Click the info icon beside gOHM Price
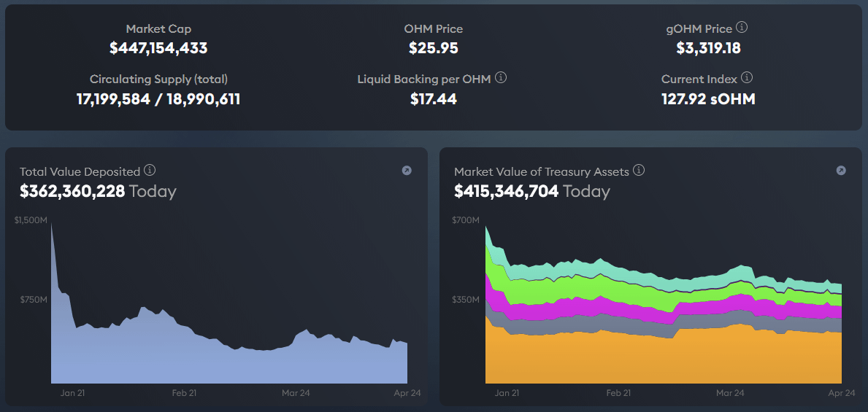Screen dimensions: 868x412 (x=742, y=28)
